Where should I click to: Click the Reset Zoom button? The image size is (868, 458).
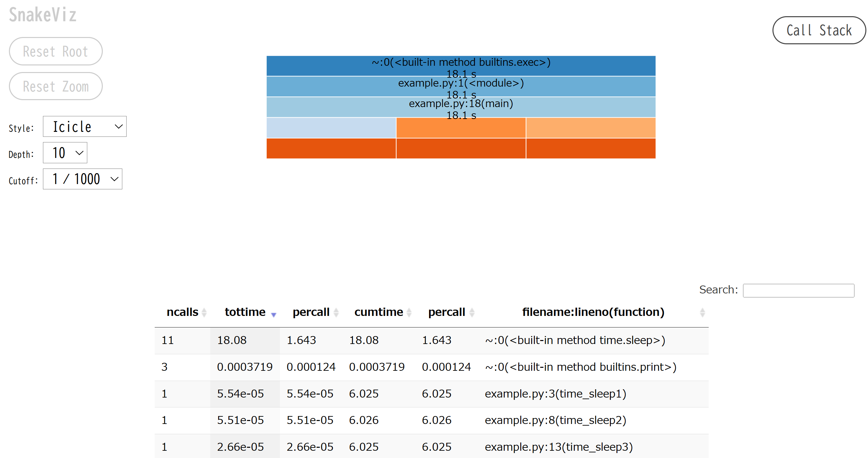(x=56, y=86)
